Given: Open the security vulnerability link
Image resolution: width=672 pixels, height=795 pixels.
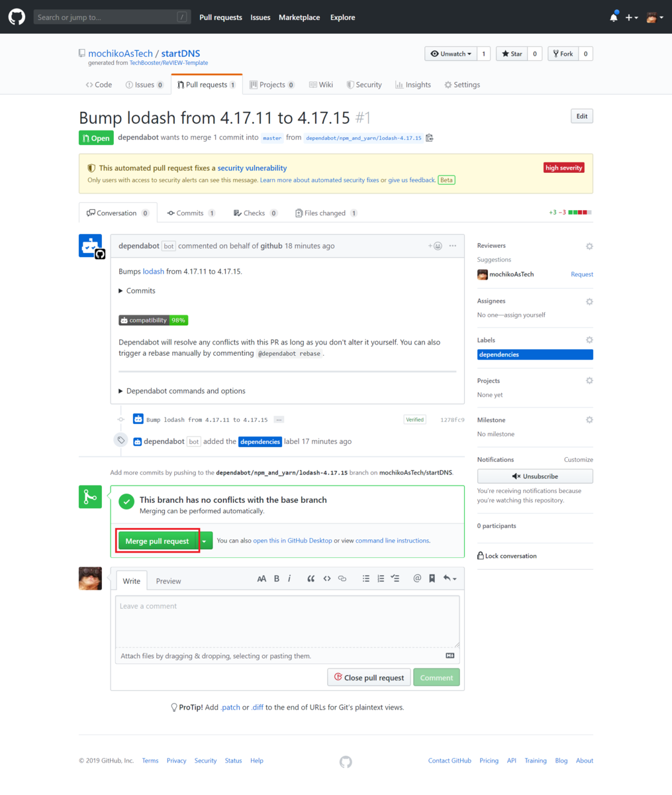Looking at the screenshot, I should (252, 168).
